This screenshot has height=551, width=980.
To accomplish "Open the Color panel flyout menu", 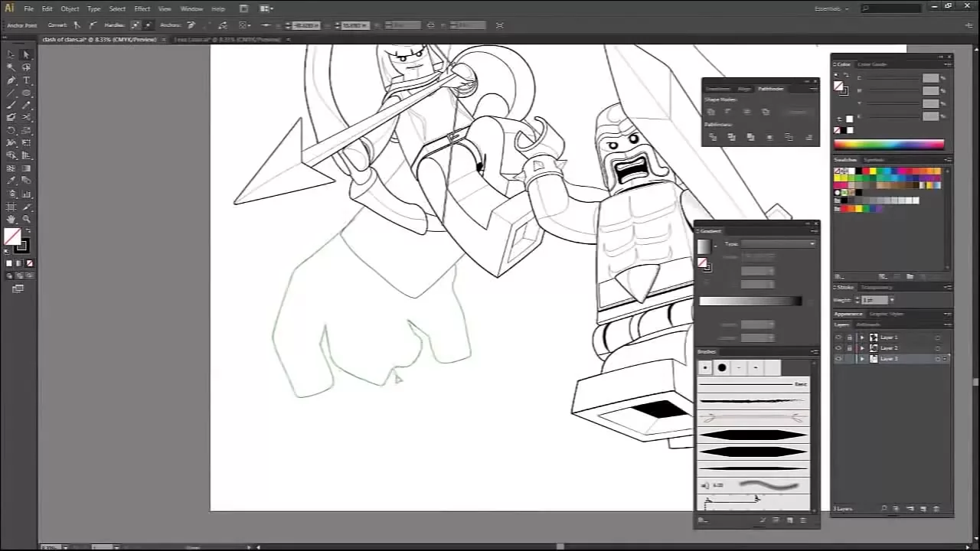I will (x=948, y=64).
